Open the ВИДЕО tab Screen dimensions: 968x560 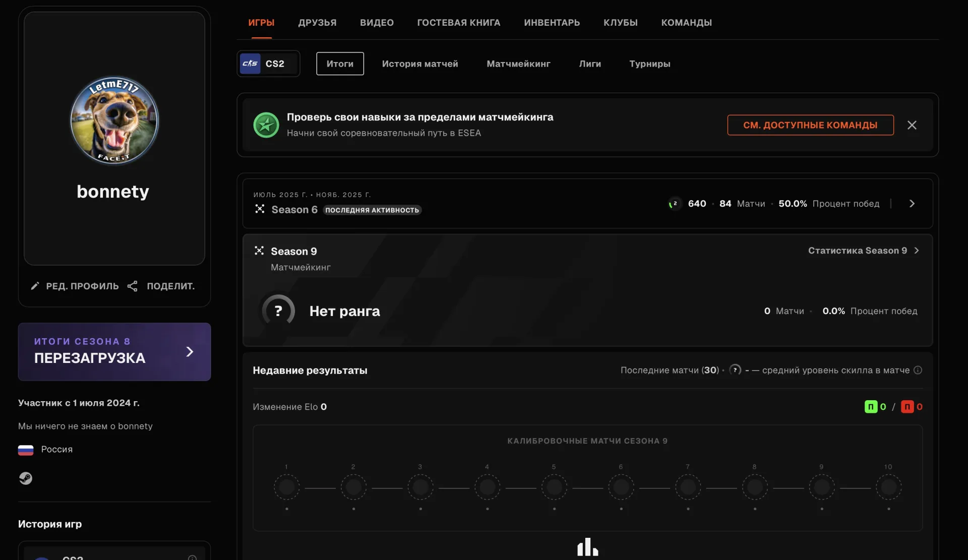pos(377,23)
